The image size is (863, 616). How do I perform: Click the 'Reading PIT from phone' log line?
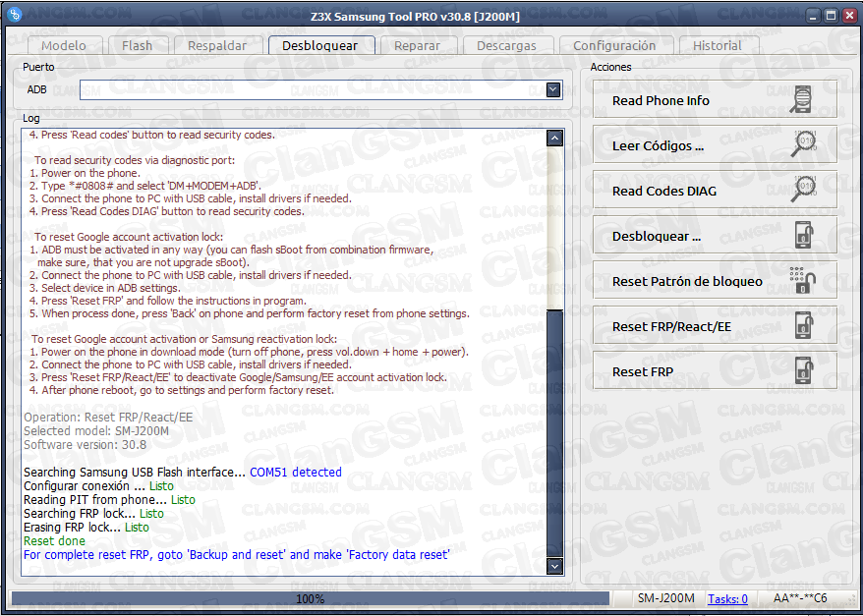[109, 499]
